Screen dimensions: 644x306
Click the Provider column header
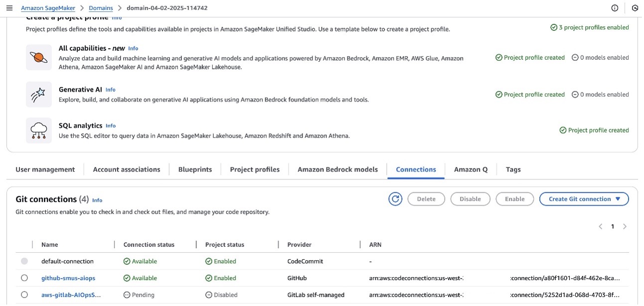point(299,245)
